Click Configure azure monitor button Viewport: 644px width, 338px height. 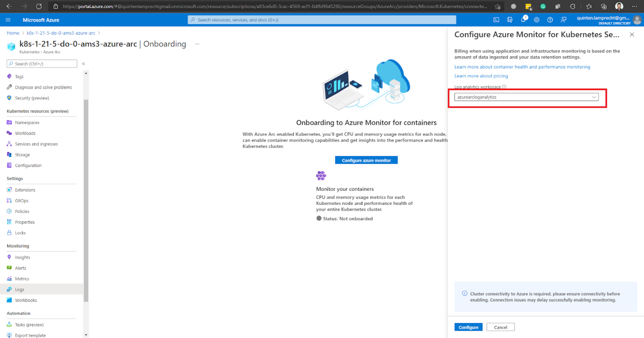[x=366, y=160]
